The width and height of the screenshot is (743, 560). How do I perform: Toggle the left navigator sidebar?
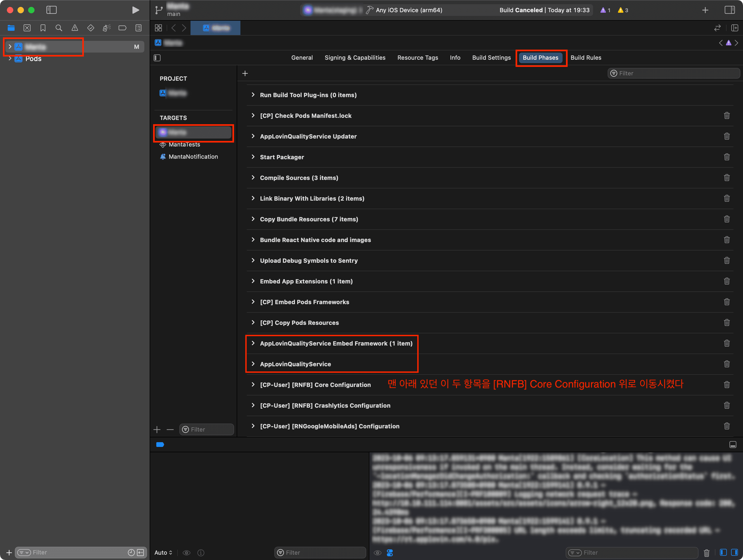[51, 10]
